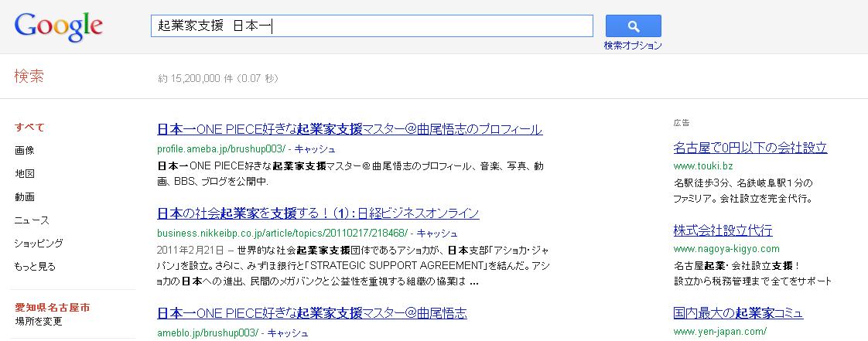This screenshot has height=341, width=868.
Task: Open ad 国内最大の起業家コミュ
Action: pyautogui.click(x=739, y=313)
